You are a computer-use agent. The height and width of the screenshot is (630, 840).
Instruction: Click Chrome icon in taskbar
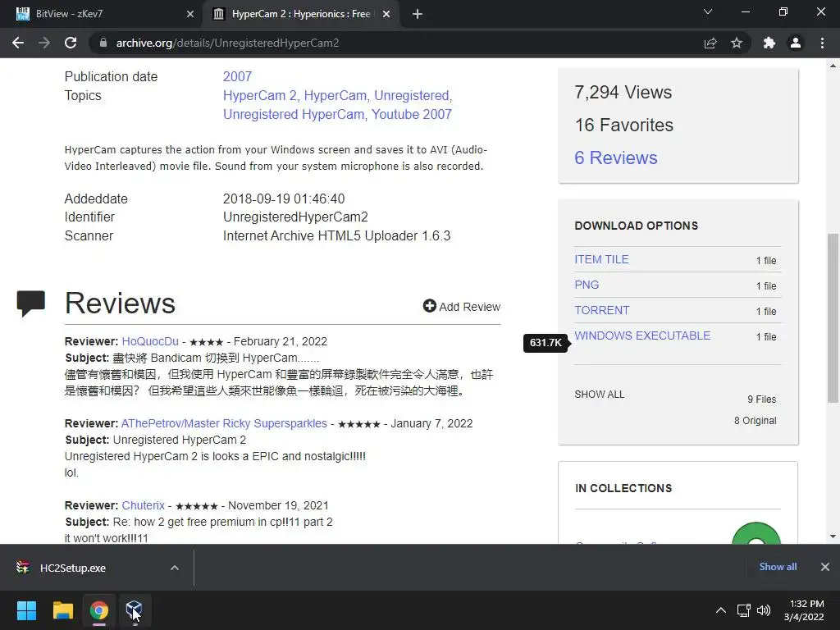tap(98, 610)
